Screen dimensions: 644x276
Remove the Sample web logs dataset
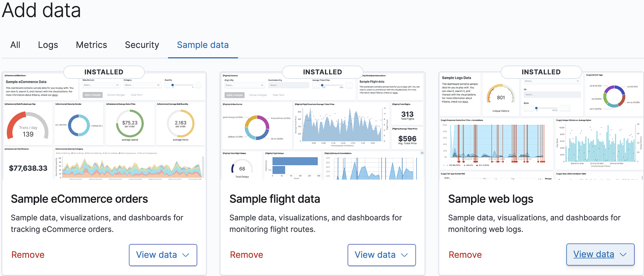[465, 255]
